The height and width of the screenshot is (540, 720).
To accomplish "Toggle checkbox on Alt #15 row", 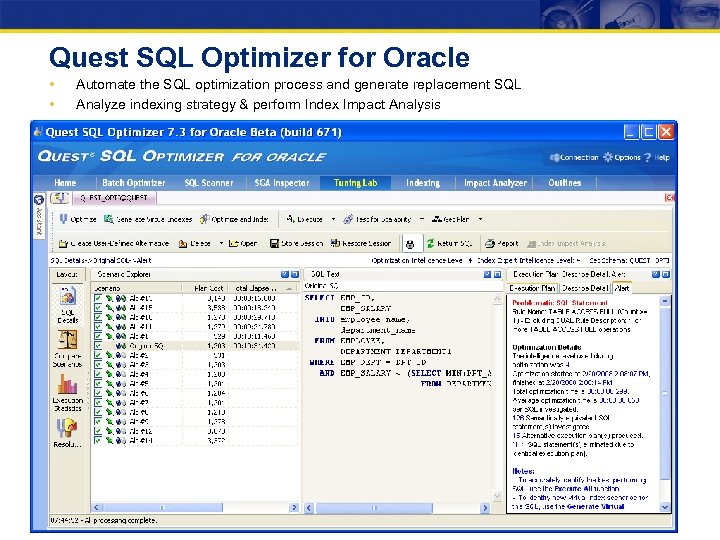I will coord(98,308).
